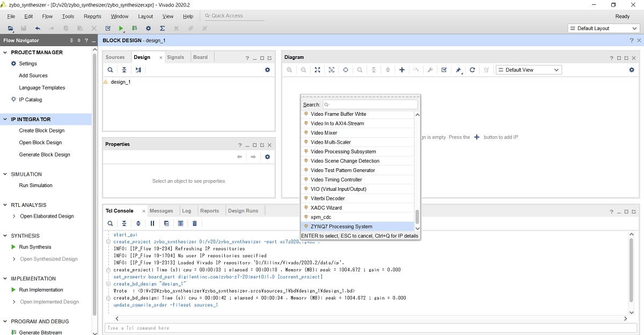Click the auto-fit selection target icon in Diagram
The image size is (644, 335).
346,70
